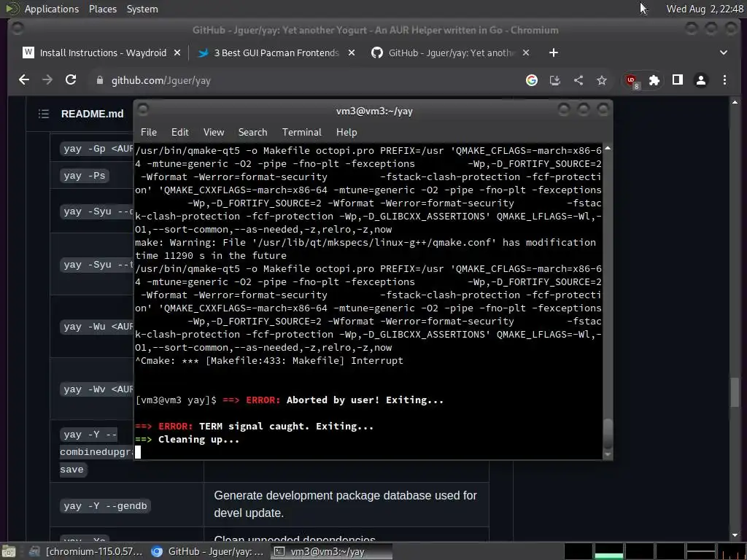Click the clock Wed Aug 2, 22:48
The image size is (747, 560).
(705, 9)
